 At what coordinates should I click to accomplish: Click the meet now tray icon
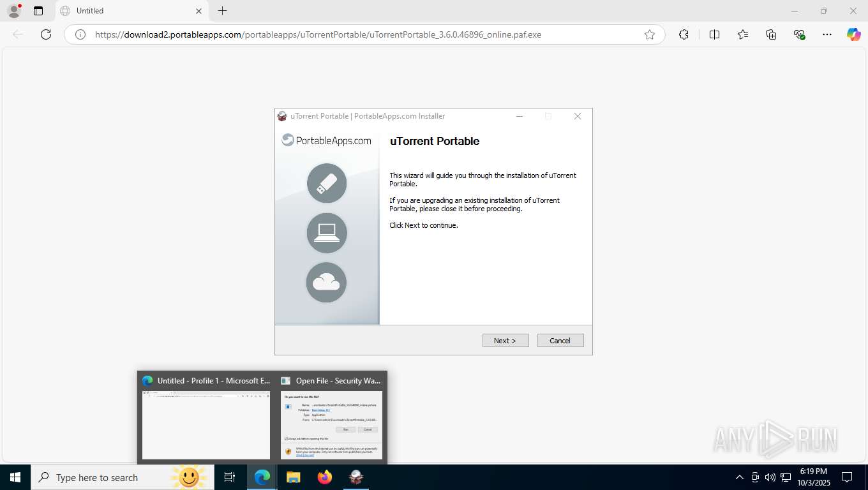click(755, 477)
